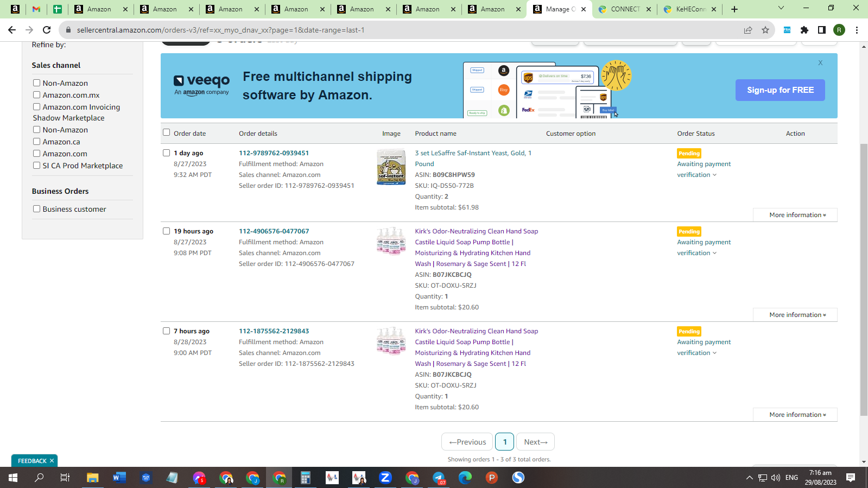This screenshot has height=488, width=868.
Task: Tick the Amazon.com sales channel checkbox
Action: (36, 154)
